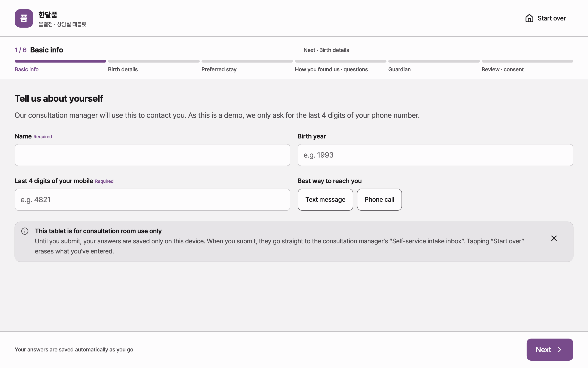Screen dimensions: 588x368
Task: Click the '1 / 6' step counter
Action: 21,50
